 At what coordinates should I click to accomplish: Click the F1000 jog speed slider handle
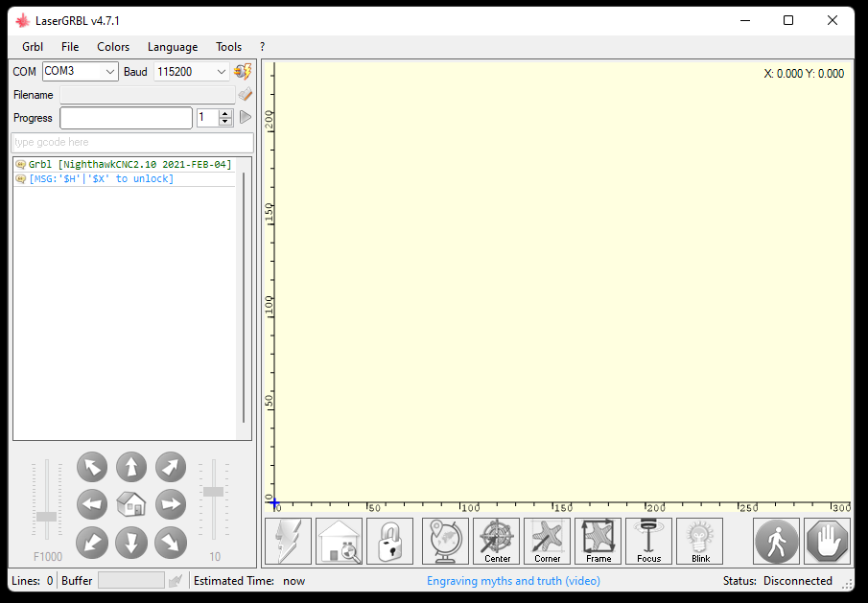pos(46,517)
